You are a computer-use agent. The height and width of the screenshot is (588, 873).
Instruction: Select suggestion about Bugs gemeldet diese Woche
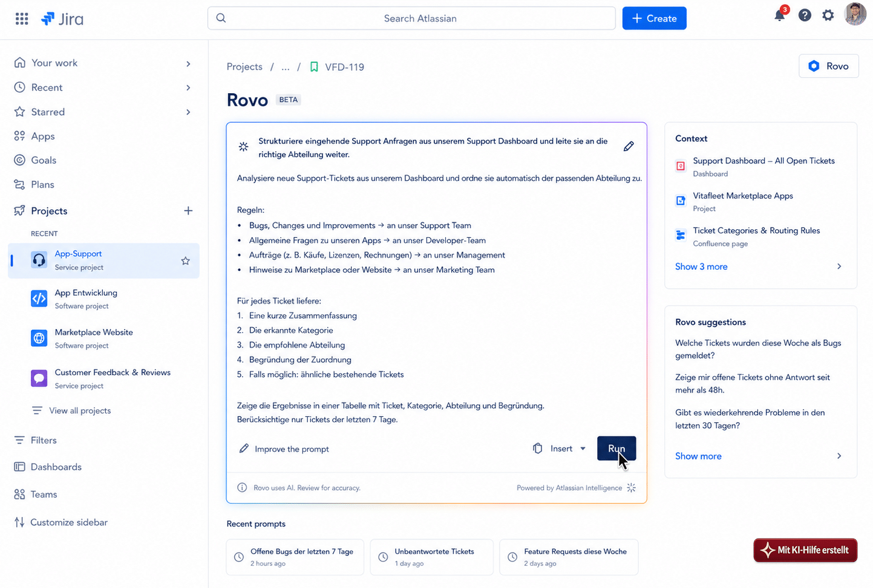click(x=758, y=349)
